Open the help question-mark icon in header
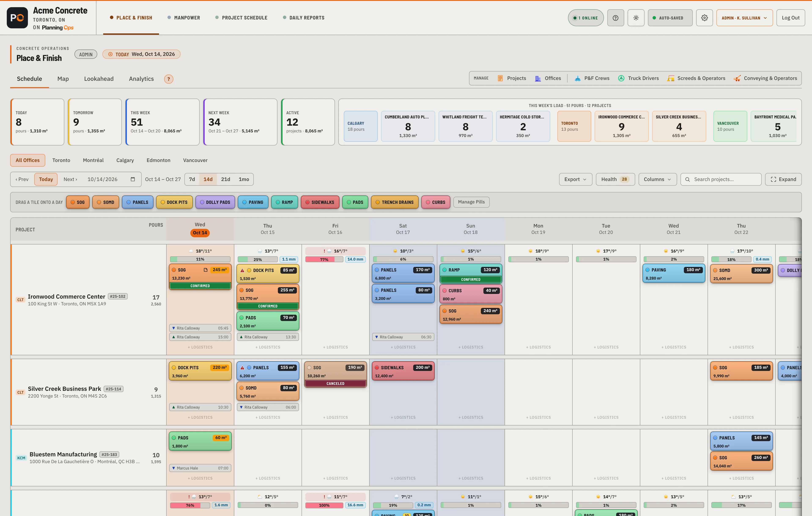 pyautogui.click(x=615, y=18)
